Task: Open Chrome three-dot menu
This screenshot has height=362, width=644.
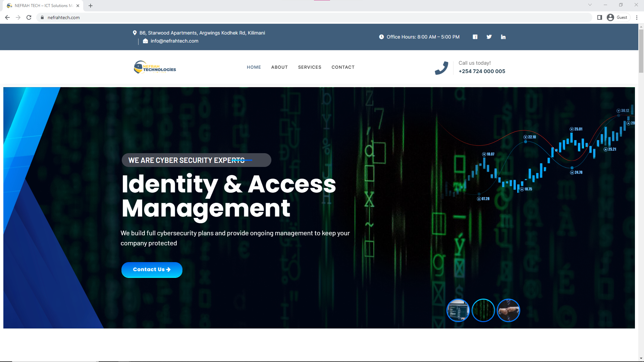Action: [x=637, y=17]
